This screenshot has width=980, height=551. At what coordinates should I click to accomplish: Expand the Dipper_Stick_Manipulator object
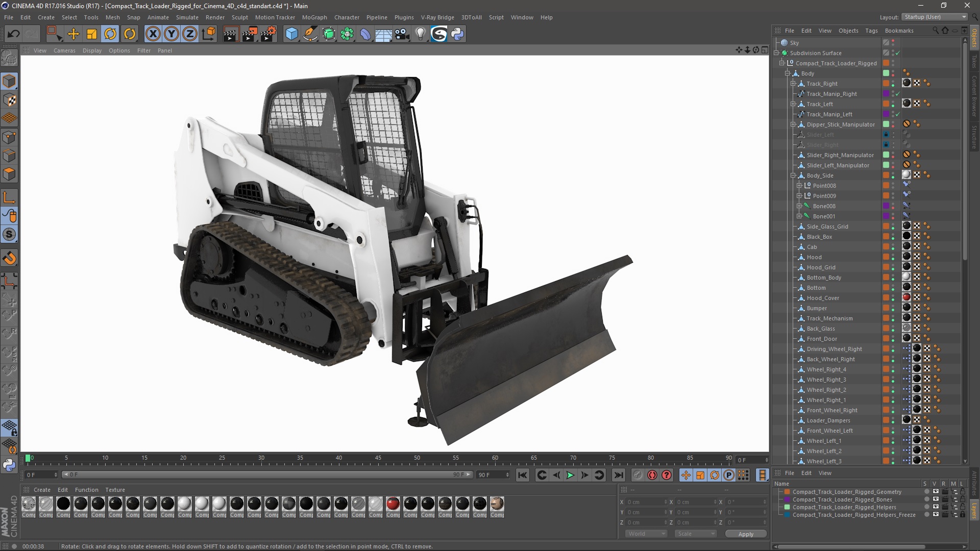click(793, 124)
